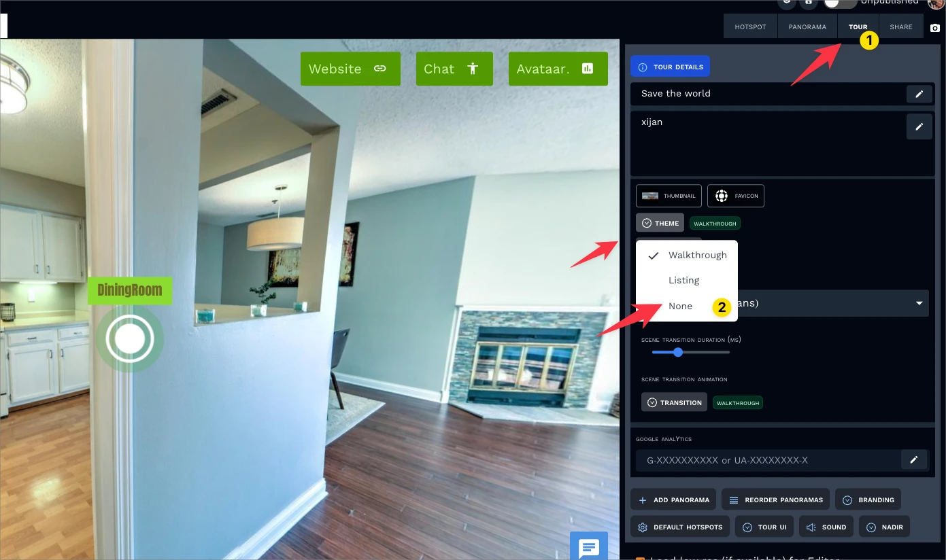This screenshot has height=560, width=946.
Task: Click the Google Analytics ID input field
Action: click(x=765, y=460)
